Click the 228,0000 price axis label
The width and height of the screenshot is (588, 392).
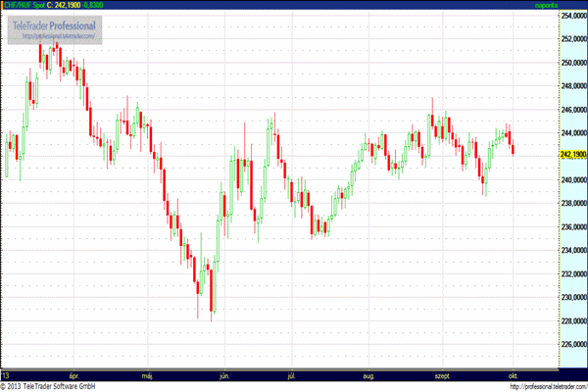pos(573,320)
